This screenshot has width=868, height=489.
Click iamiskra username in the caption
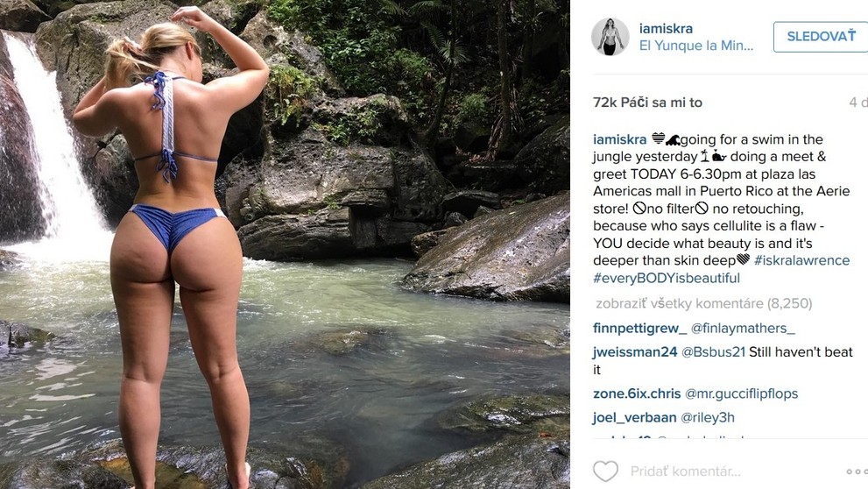(x=619, y=139)
